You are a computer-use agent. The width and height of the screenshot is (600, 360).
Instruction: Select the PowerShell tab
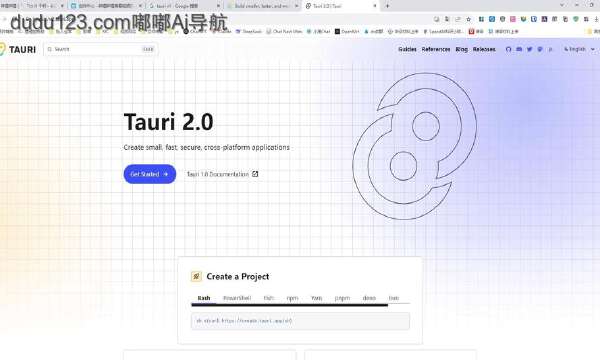pos(237,298)
